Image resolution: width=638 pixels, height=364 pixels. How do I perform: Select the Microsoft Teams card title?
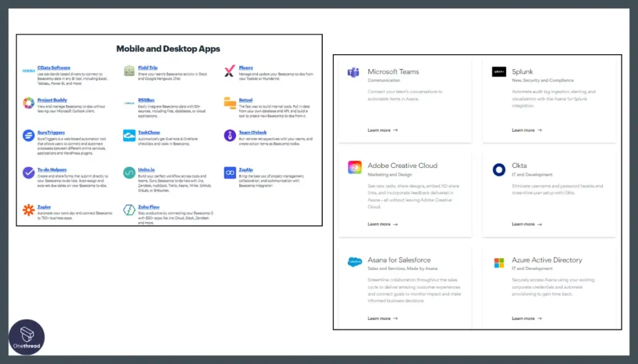click(x=393, y=72)
